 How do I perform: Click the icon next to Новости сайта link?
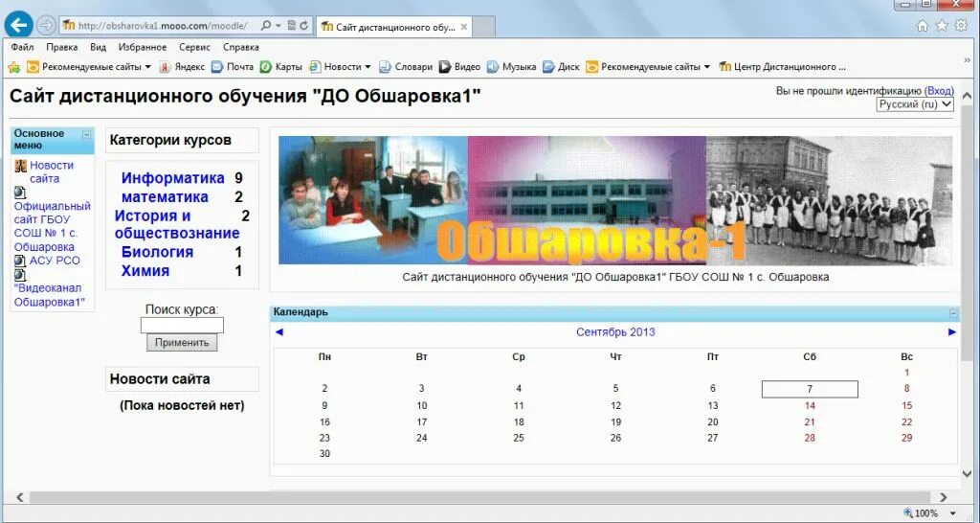pos(21,165)
